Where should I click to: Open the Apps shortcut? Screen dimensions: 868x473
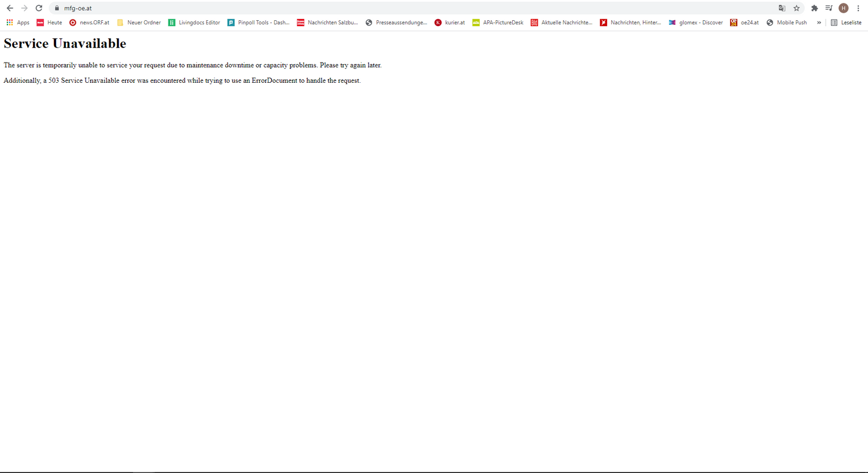(x=18, y=23)
